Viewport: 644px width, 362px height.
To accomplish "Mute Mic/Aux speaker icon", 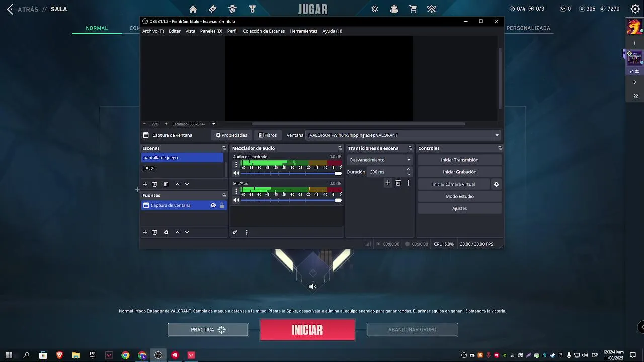I will click(236, 200).
